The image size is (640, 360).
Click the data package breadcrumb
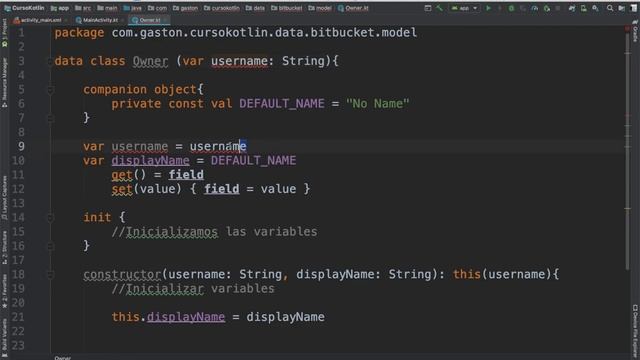(x=255, y=8)
